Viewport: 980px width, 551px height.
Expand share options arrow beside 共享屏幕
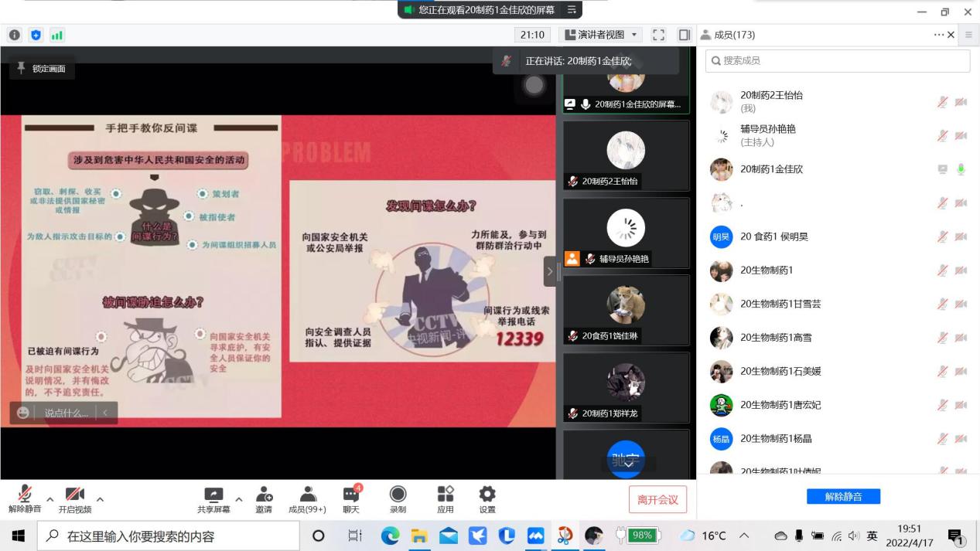238,499
